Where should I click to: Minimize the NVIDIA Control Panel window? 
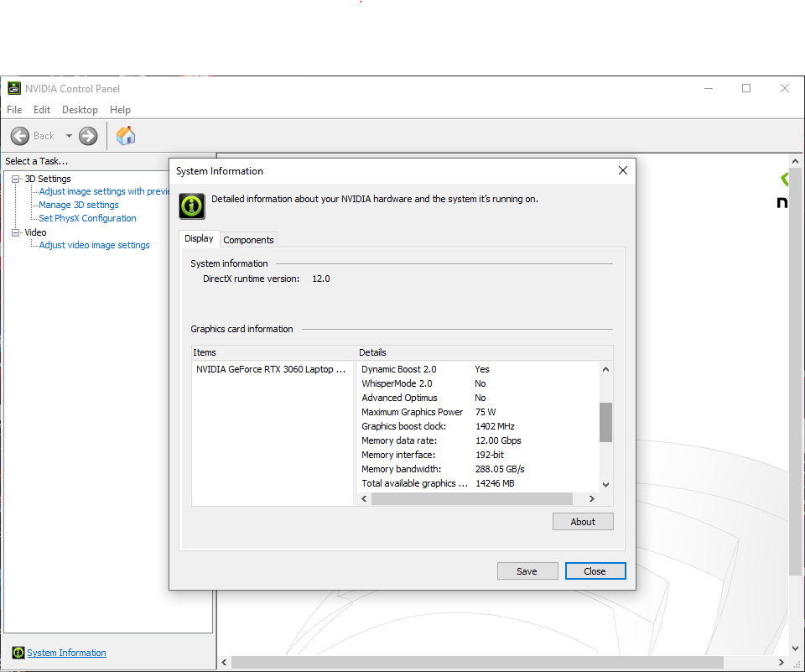click(709, 88)
